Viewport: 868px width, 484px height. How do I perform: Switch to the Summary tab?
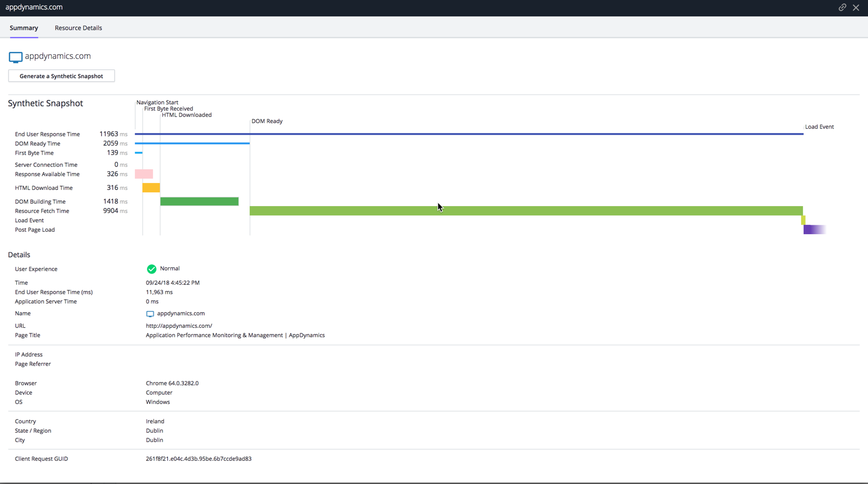24,28
